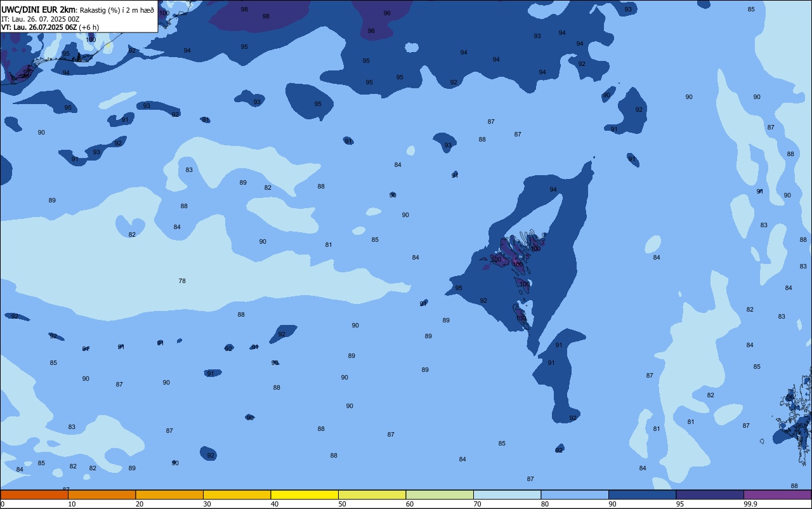
Task: Pick the 50–60 yellow-green legend swatch
Action: coord(372,494)
